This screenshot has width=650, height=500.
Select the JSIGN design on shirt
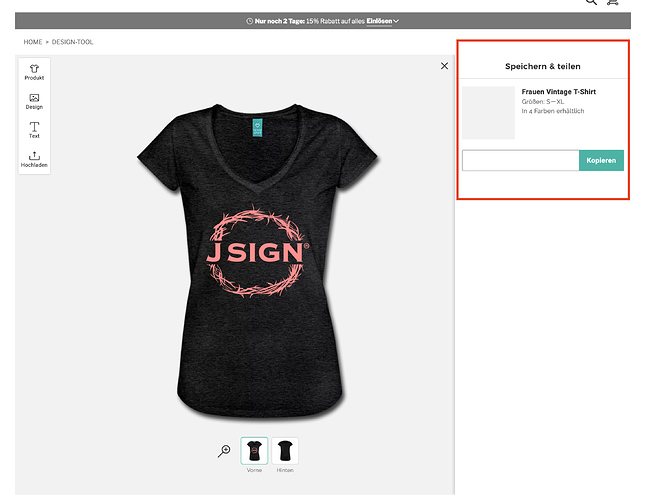(258, 251)
